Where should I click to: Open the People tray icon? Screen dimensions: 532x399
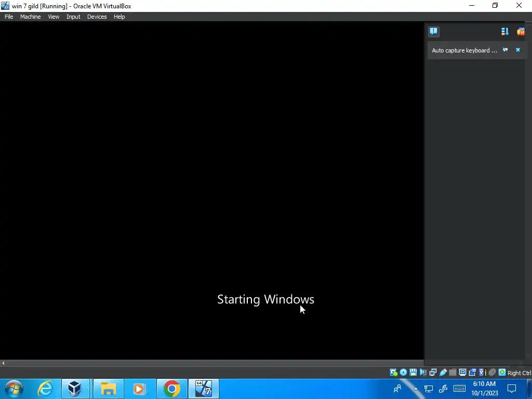coord(397,389)
